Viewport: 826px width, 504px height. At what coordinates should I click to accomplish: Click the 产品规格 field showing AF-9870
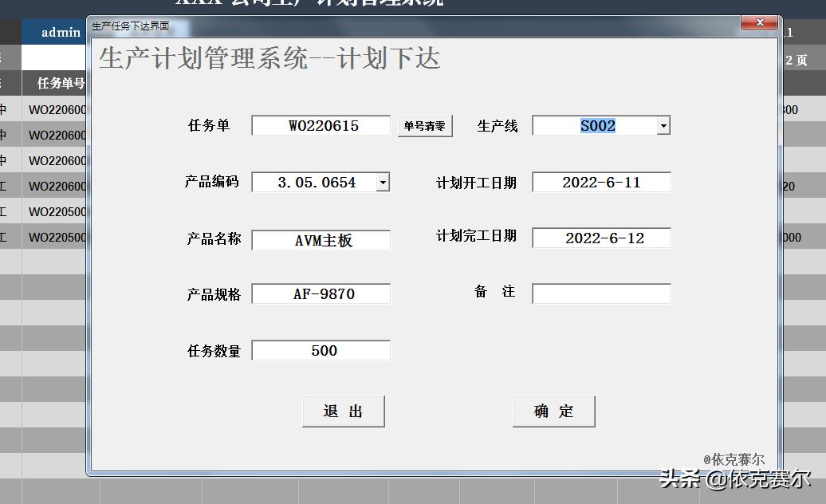320,293
